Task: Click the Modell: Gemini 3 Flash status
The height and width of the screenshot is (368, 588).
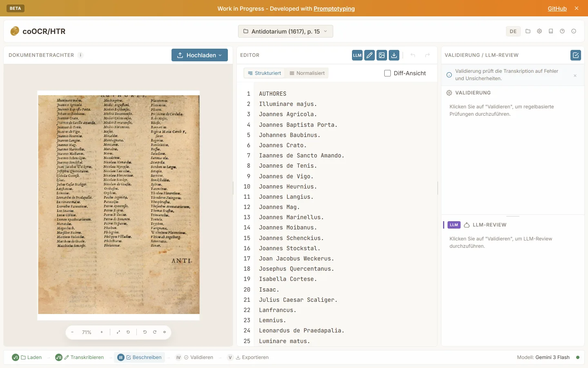Action: pos(543,357)
